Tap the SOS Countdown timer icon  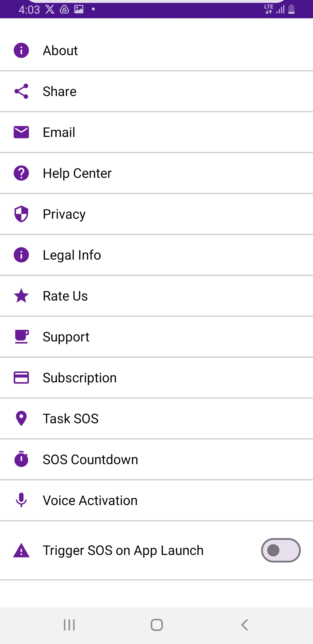coord(21,459)
